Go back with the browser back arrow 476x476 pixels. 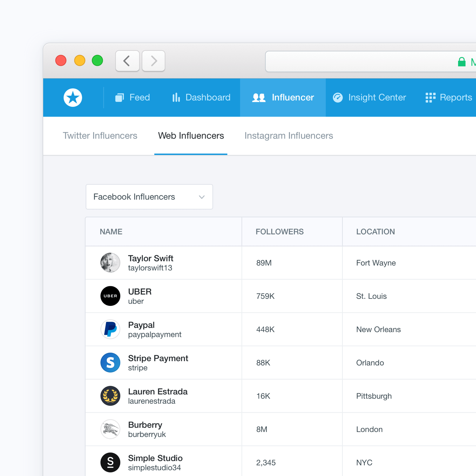click(128, 61)
